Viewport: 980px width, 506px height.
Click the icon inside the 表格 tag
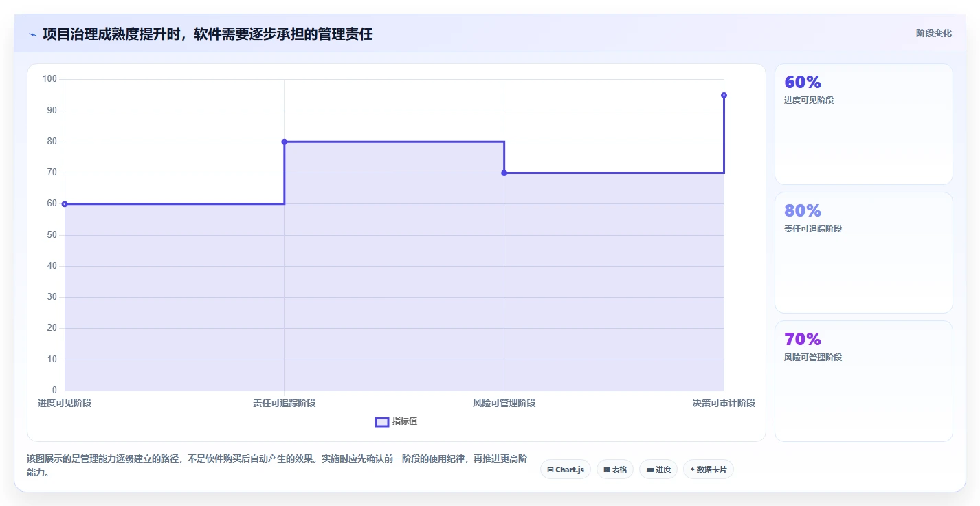tap(607, 470)
